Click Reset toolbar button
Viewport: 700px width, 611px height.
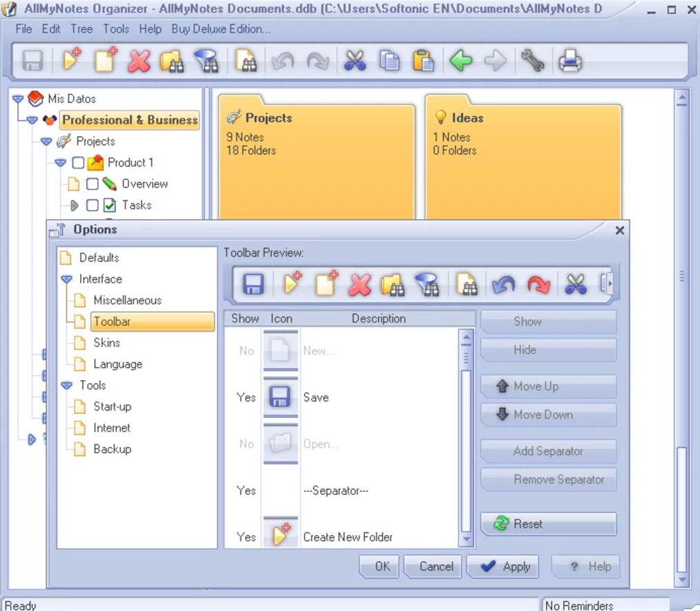click(549, 523)
